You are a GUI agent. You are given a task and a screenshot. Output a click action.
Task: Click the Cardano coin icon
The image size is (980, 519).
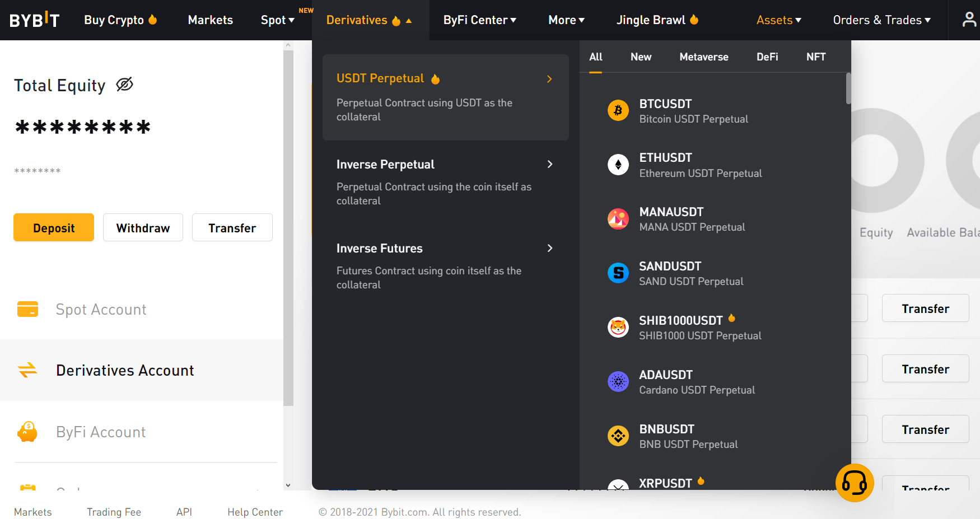coord(618,381)
